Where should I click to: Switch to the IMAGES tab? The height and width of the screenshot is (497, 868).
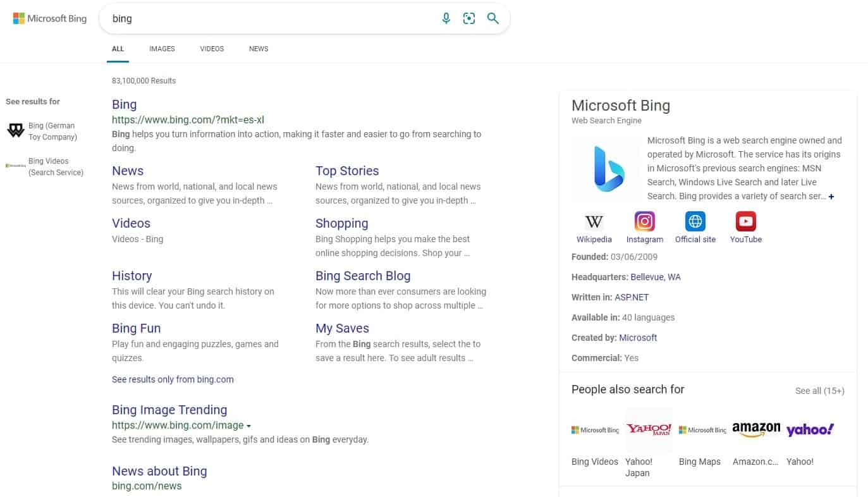click(x=162, y=49)
